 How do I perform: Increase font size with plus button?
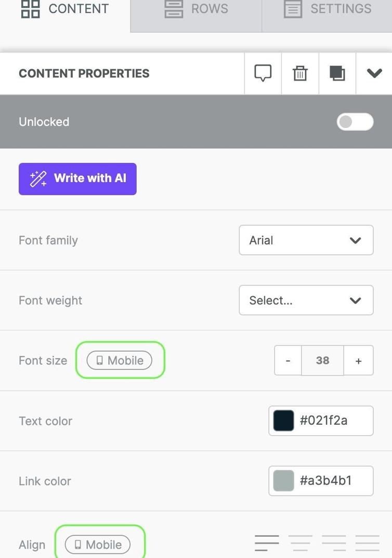click(x=358, y=361)
